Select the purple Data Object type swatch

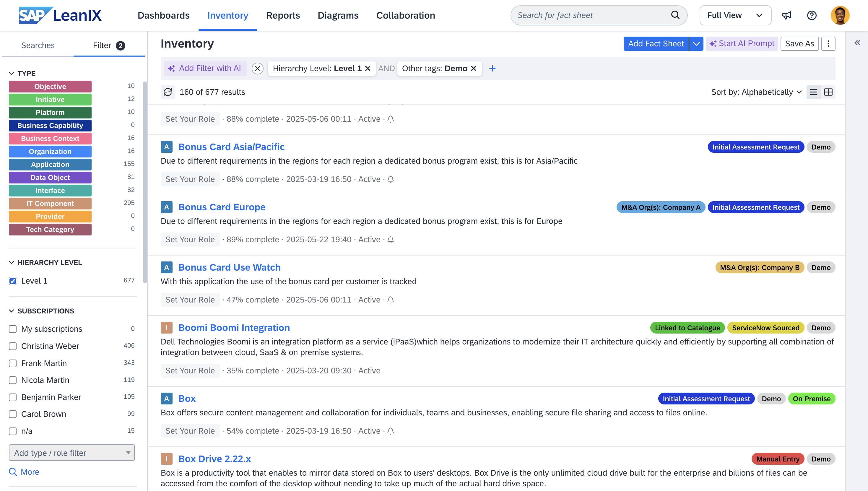coord(50,177)
